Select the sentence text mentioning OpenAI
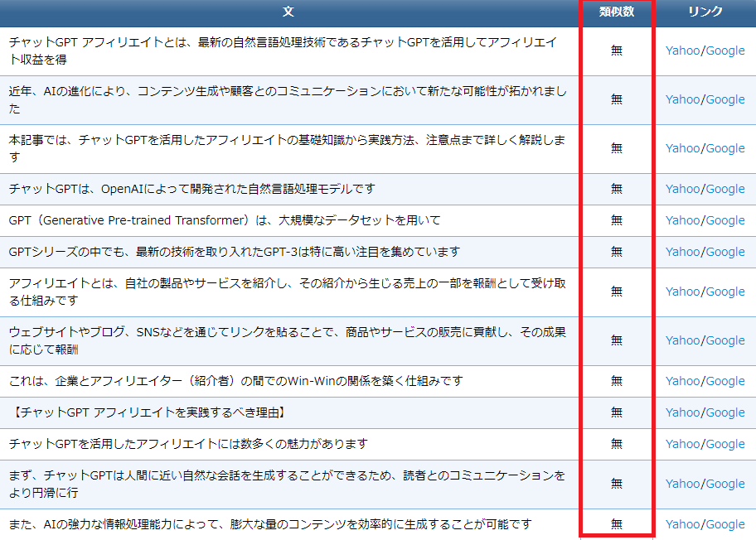Image resolution: width=756 pixels, height=540 pixels. (192, 189)
